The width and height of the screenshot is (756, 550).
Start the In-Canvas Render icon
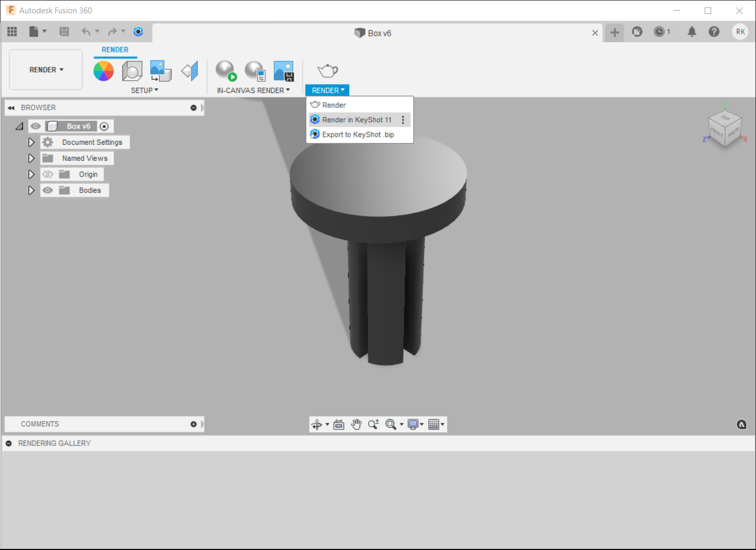click(x=226, y=71)
